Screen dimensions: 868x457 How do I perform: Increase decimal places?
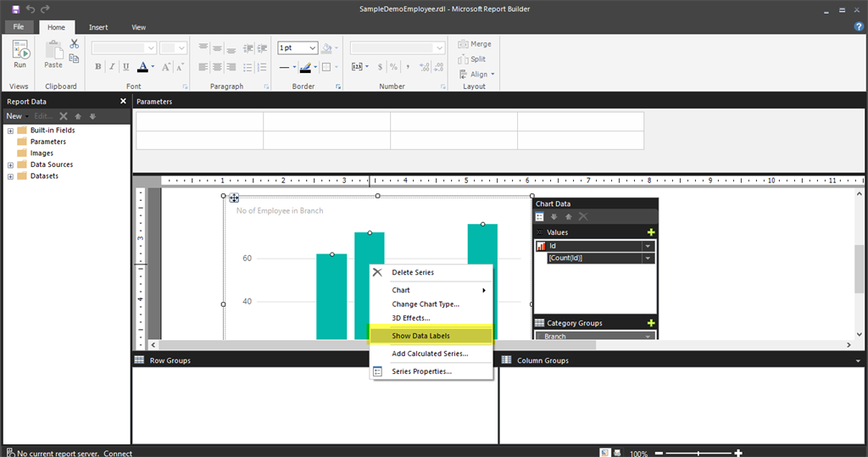[x=425, y=67]
